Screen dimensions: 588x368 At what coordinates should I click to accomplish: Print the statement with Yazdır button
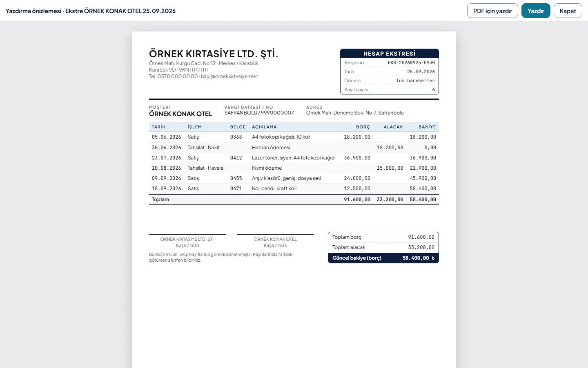(x=536, y=11)
